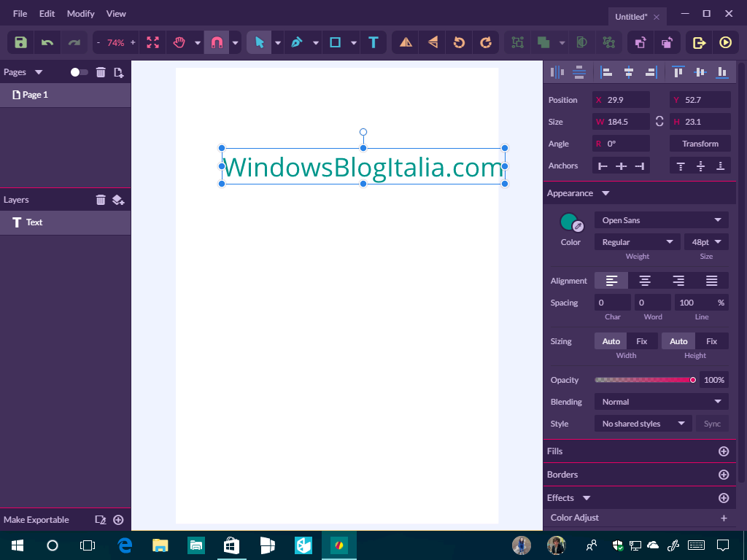Rotate the object clockwise
Image resolution: width=747 pixels, height=560 pixels.
[485, 42]
